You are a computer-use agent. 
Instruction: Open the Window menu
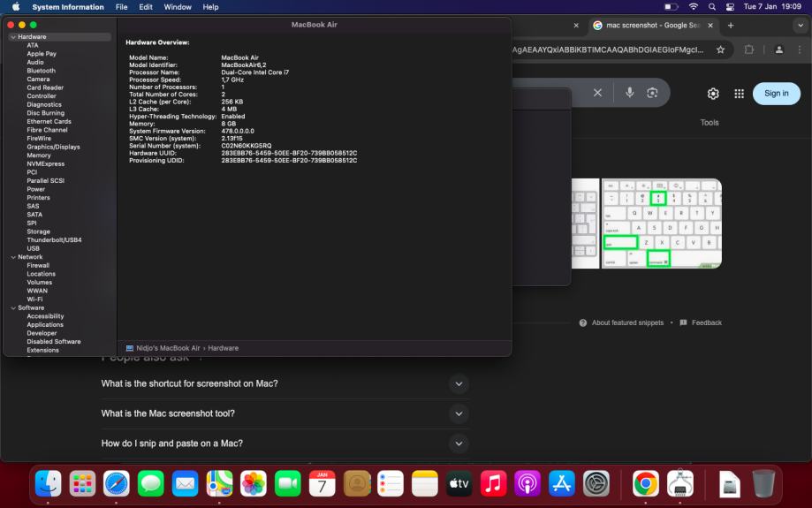(x=178, y=7)
